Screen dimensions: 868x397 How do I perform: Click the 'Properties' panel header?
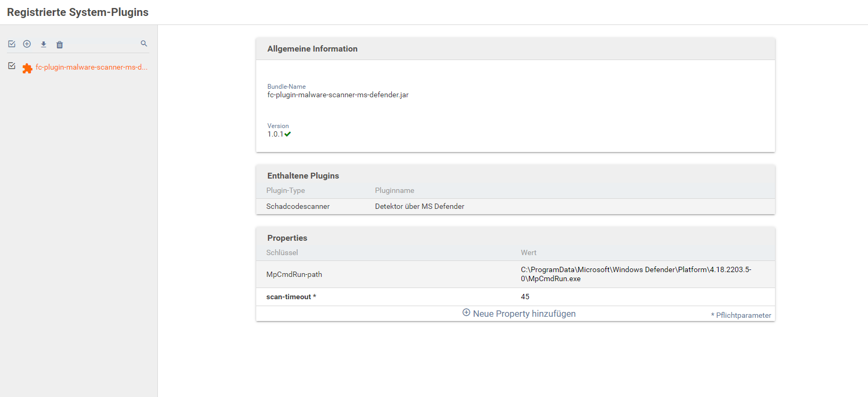click(x=287, y=238)
